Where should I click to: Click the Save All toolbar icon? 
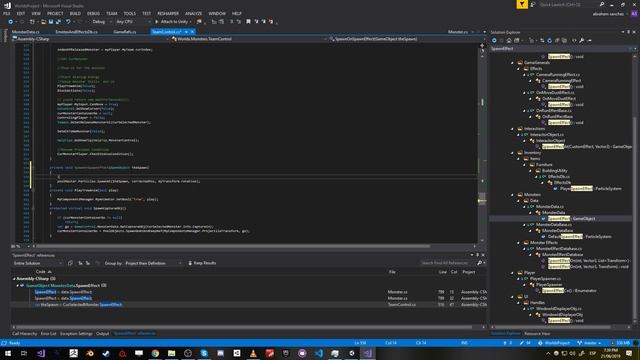tap(58, 22)
